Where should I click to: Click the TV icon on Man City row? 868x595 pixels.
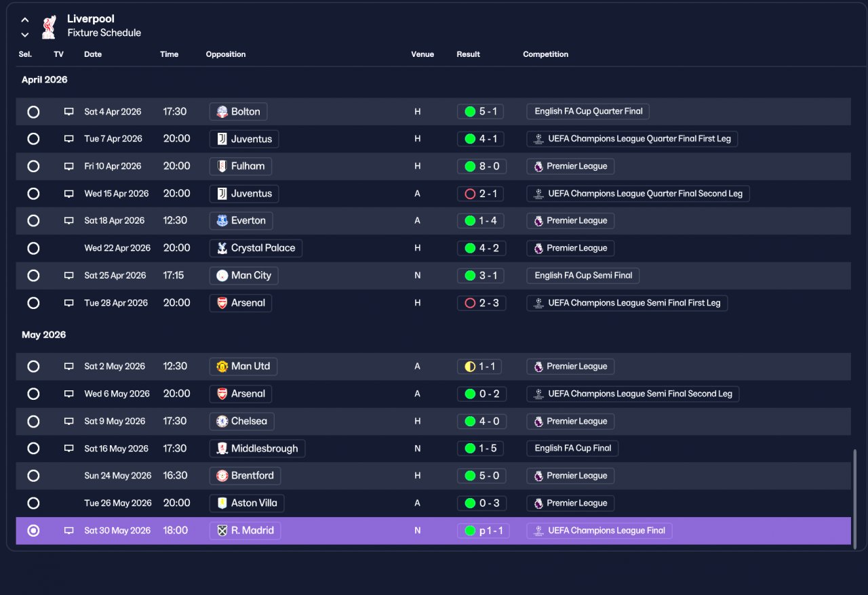coord(68,276)
